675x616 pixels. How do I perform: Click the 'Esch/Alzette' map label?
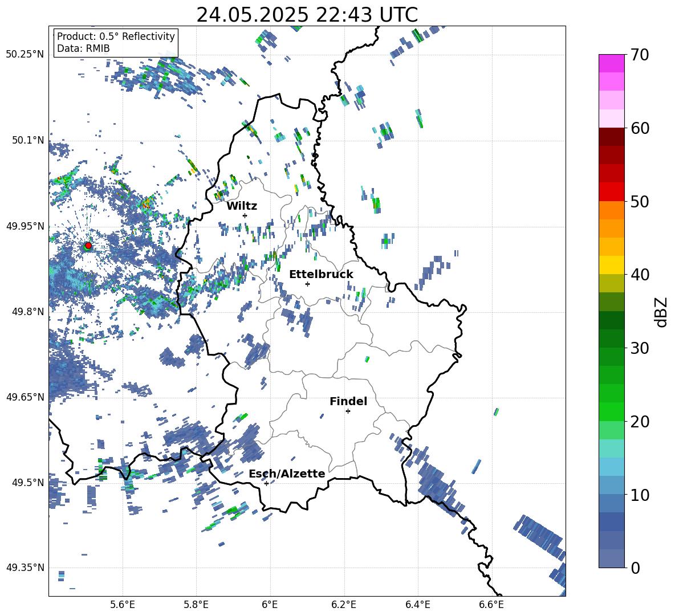tap(287, 474)
